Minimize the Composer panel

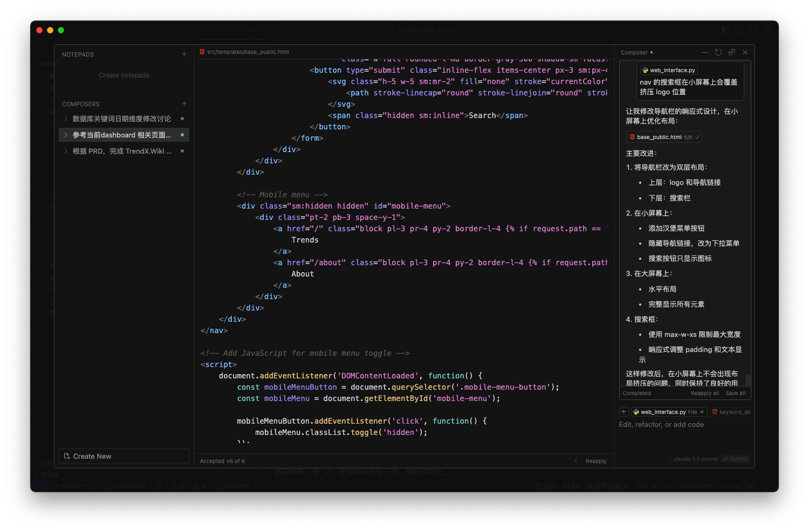pyautogui.click(x=704, y=52)
